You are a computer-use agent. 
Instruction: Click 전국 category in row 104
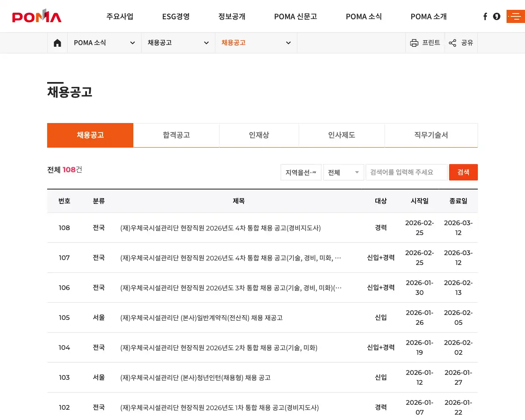(99, 347)
